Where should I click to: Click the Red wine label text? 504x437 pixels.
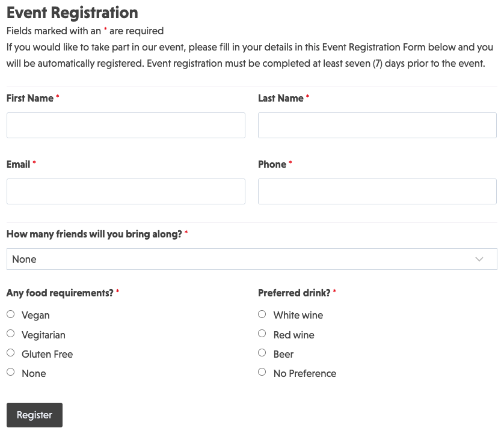click(x=293, y=335)
